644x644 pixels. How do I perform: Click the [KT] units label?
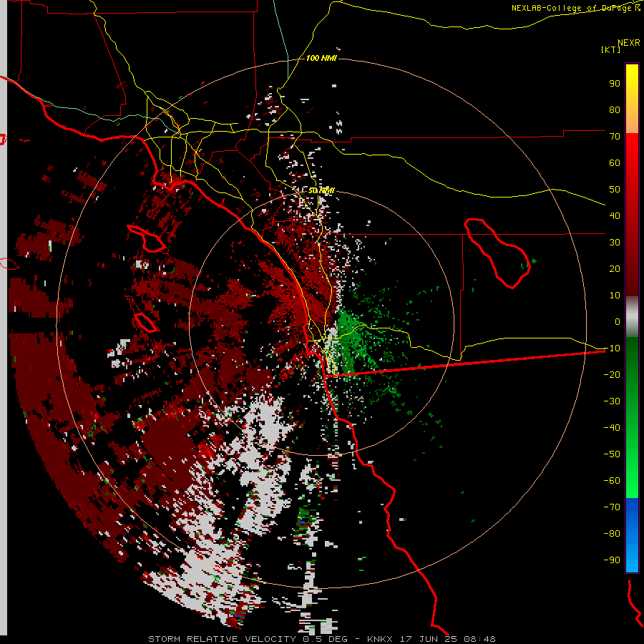click(x=611, y=49)
